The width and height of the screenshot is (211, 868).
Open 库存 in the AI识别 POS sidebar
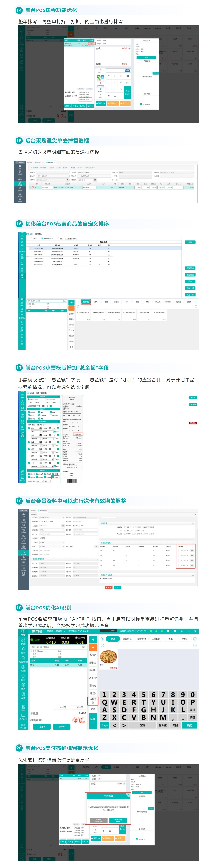tap(23, 678)
